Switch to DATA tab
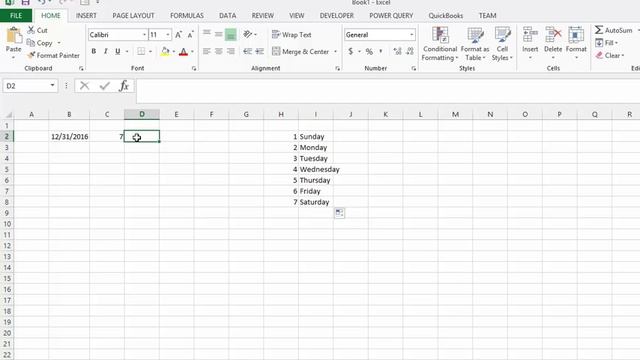This screenshot has height=360, width=640. [x=227, y=16]
